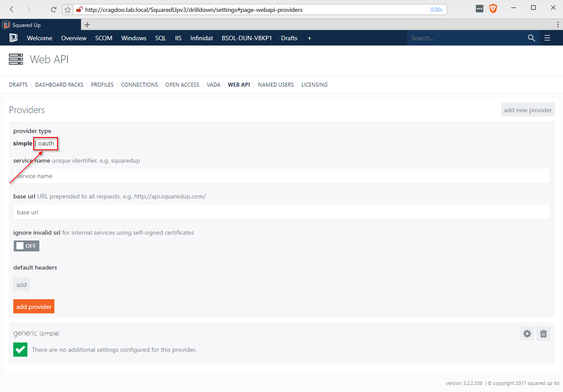Click the Squared Up logo in navbar
The image size is (563, 392).
[x=13, y=38]
